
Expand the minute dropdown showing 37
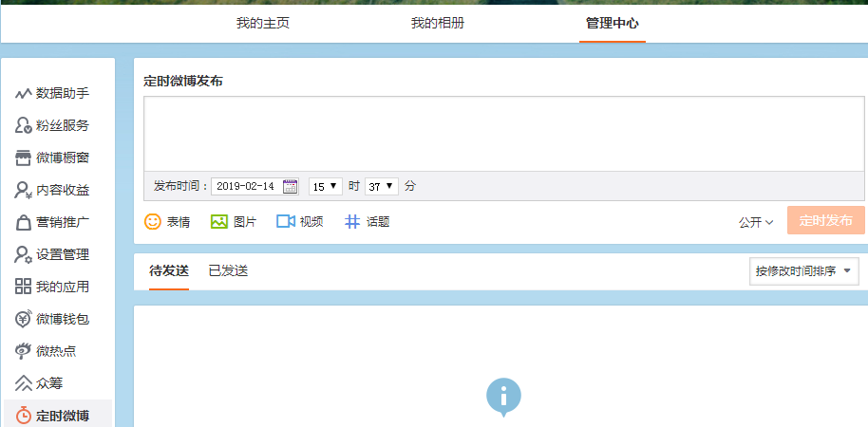tap(381, 186)
